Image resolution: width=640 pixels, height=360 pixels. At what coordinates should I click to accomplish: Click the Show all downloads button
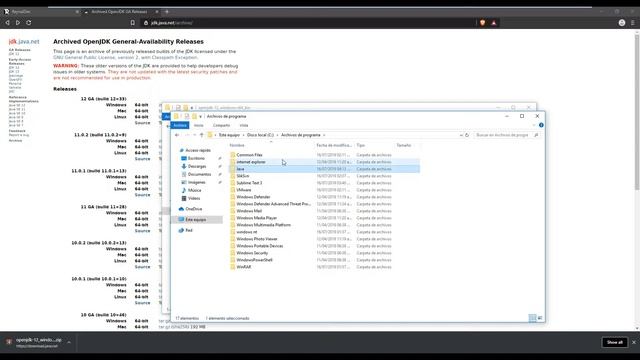[x=615, y=342]
